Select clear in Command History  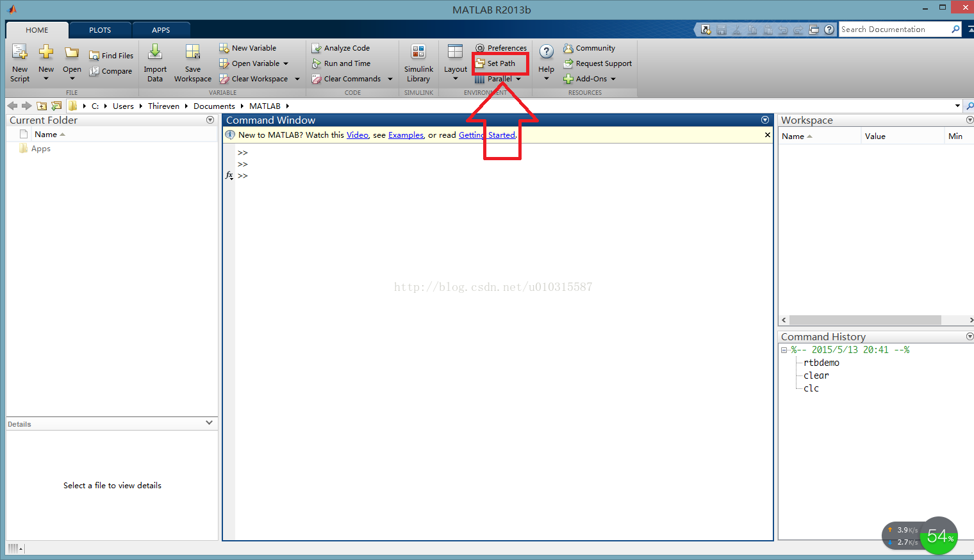point(816,375)
